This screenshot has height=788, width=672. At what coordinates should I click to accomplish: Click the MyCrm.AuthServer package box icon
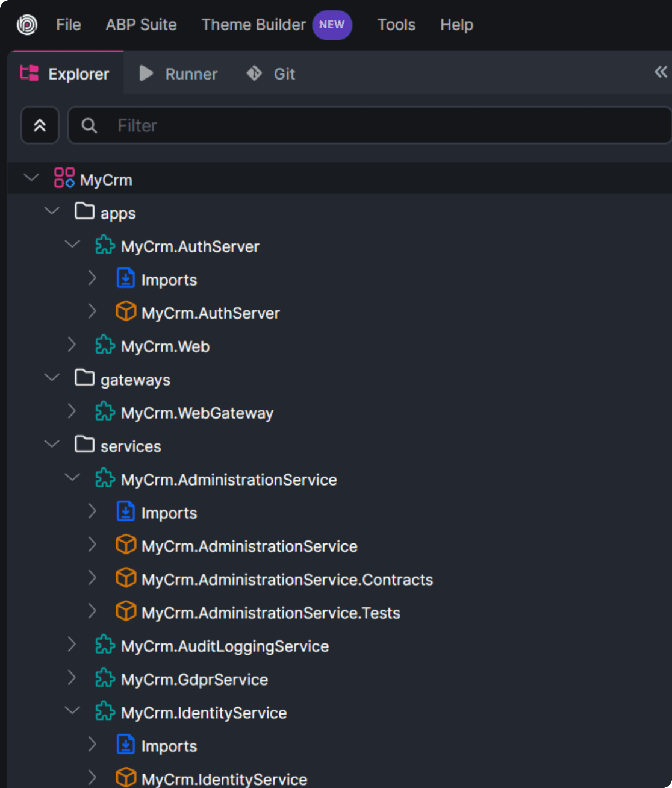click(x=125, y=311)
